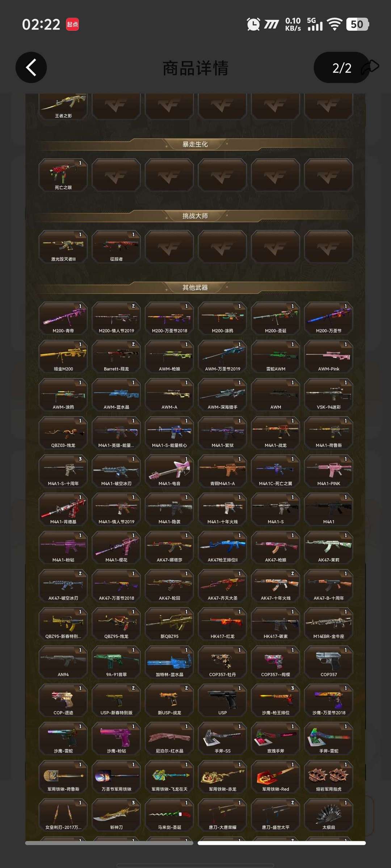Image resolution: width=391 pixels, height=868 pixels.
Task: Tap the 玫瑰手斧 axe icon
Action: pos(276,738)
